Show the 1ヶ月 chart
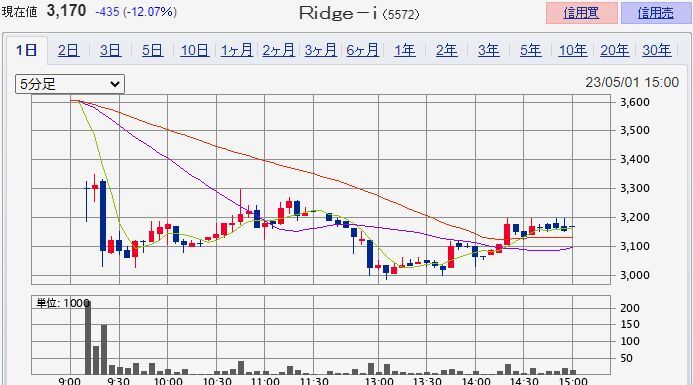This screenshot has width=693, height=385. pyautogui.click(x=236, y=50)
